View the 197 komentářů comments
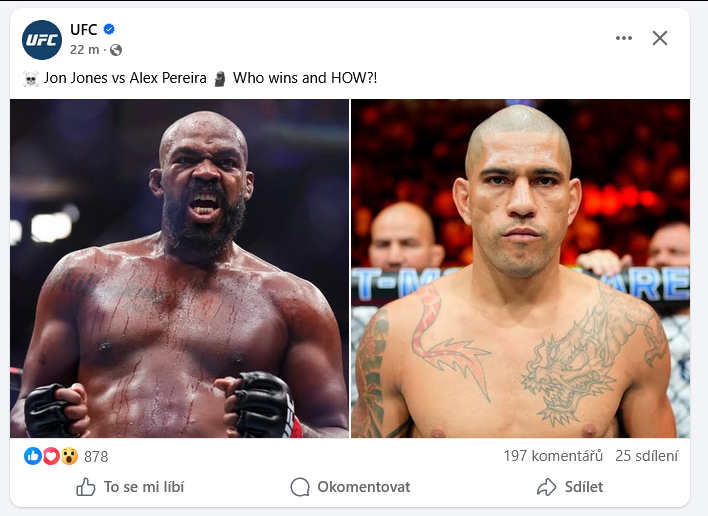The height and width of the screenshot is (516, 708). tap(553, 456)
